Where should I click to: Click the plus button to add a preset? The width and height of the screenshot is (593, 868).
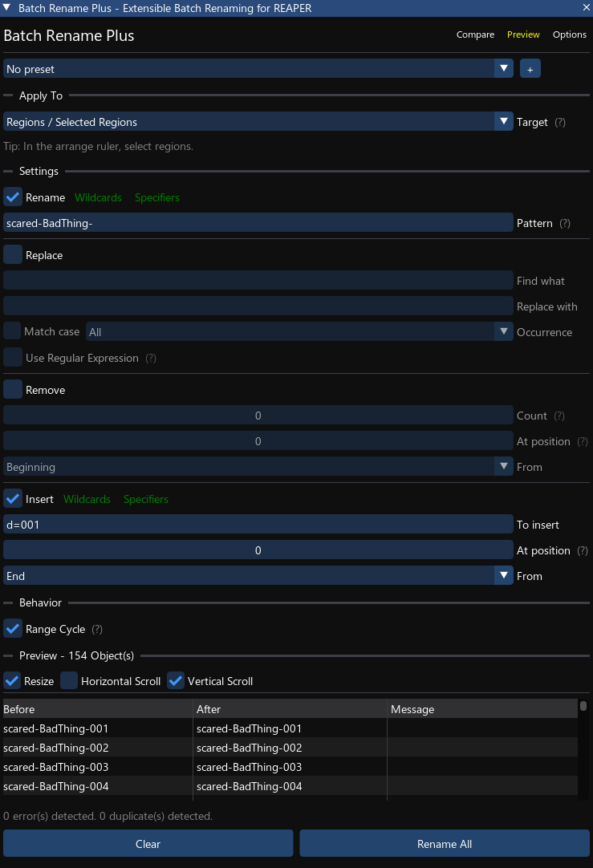[530, 69]
